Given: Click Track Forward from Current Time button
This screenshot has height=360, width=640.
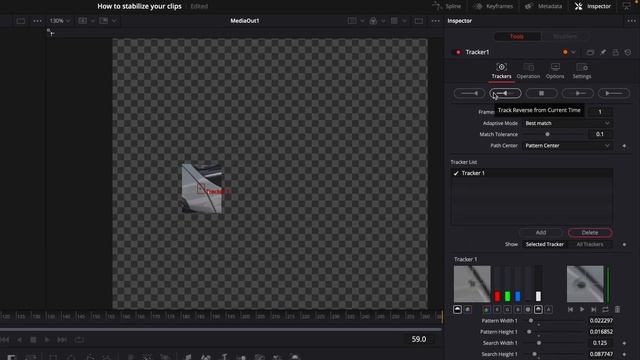Looking at the screenshot, I should [578, 93].
